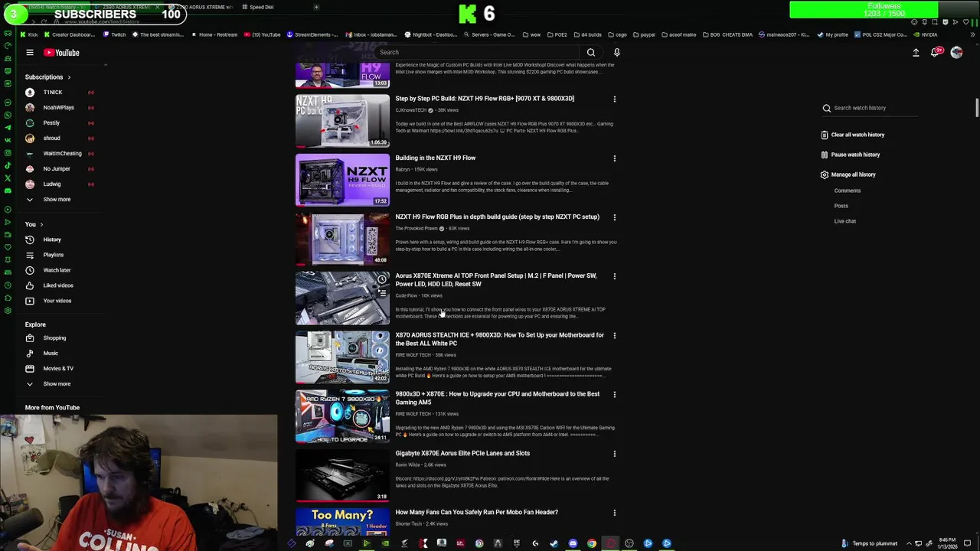980x551 pixels.
Task: Open History in the sidebar
Action: tap(52, 240)
